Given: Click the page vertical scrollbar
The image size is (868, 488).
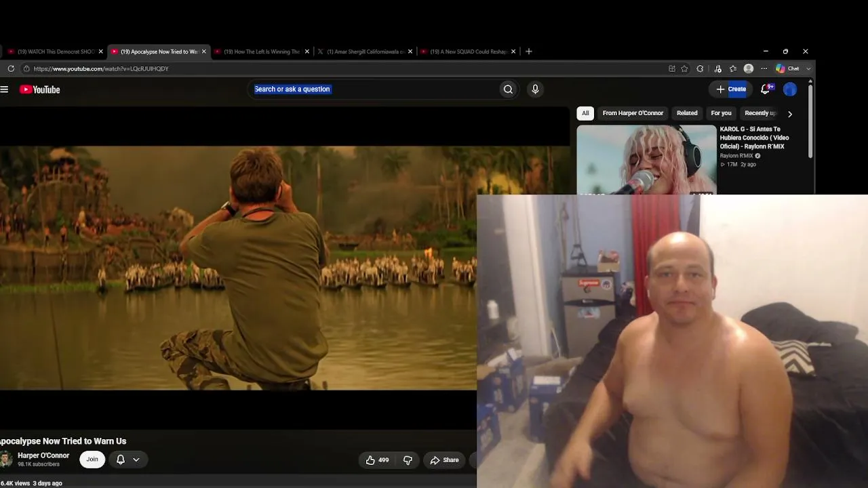Looking at the screenshot, I should tap(810, 122).
